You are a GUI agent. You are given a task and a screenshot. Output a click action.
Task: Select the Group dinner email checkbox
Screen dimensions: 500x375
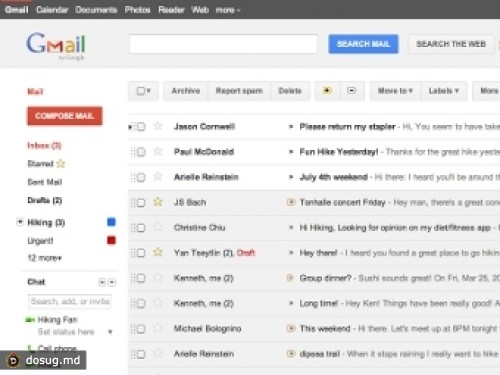(x=141, y=278)
